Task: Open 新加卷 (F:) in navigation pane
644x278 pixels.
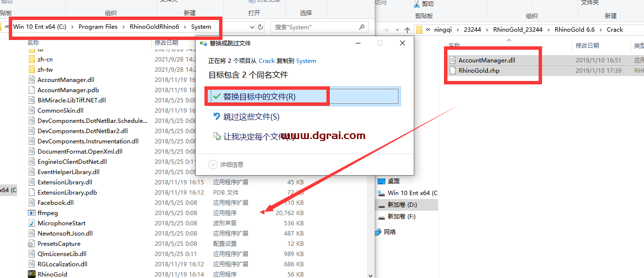Action: (397, 217)
